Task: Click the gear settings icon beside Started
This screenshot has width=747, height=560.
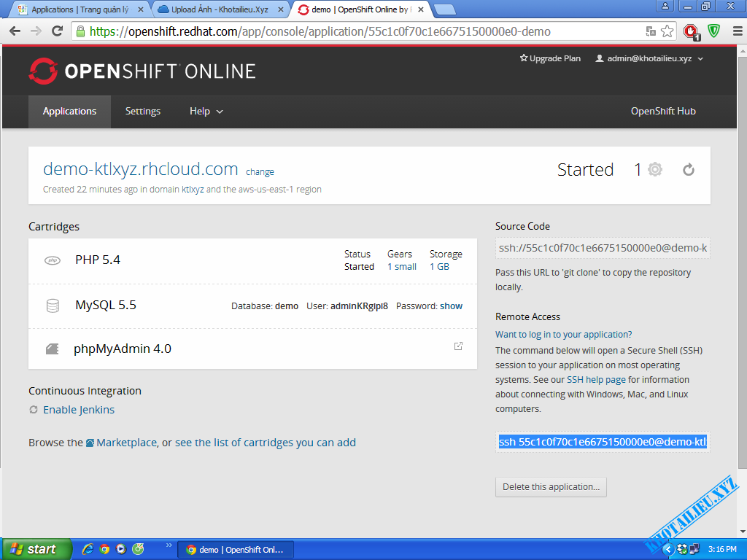Action: [x=655, y=170]
